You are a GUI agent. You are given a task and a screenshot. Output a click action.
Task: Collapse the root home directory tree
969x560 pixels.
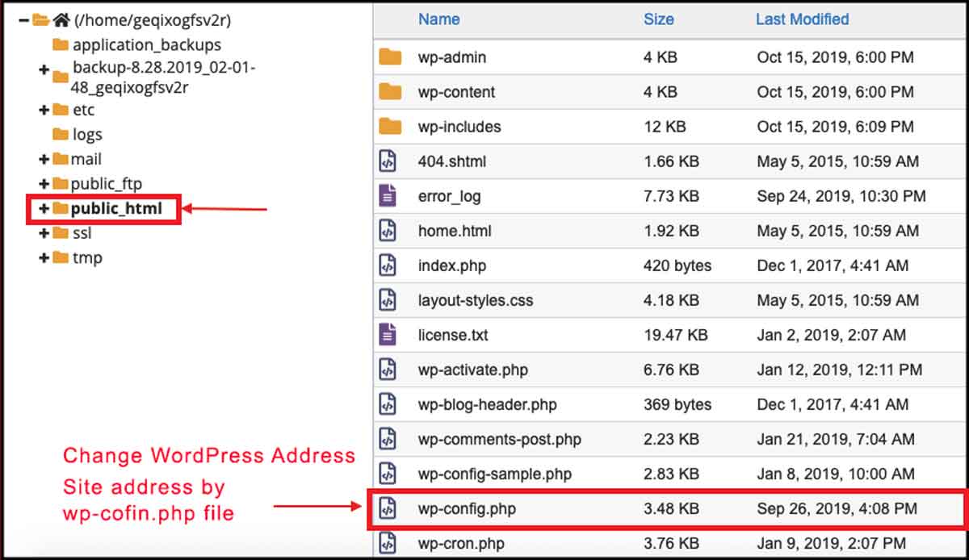pyautogui.click(x=23, y=20)
